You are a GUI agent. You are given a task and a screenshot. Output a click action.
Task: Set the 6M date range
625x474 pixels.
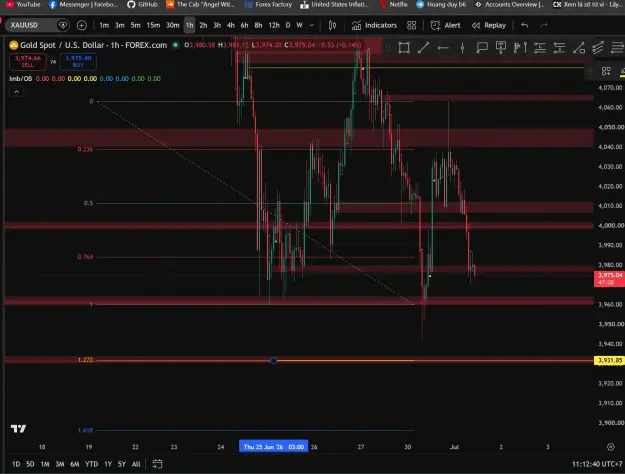[x=75, y=464]
